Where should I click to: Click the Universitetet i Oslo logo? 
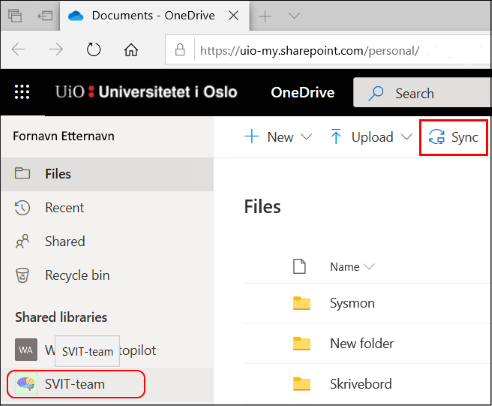click(146, 92)
